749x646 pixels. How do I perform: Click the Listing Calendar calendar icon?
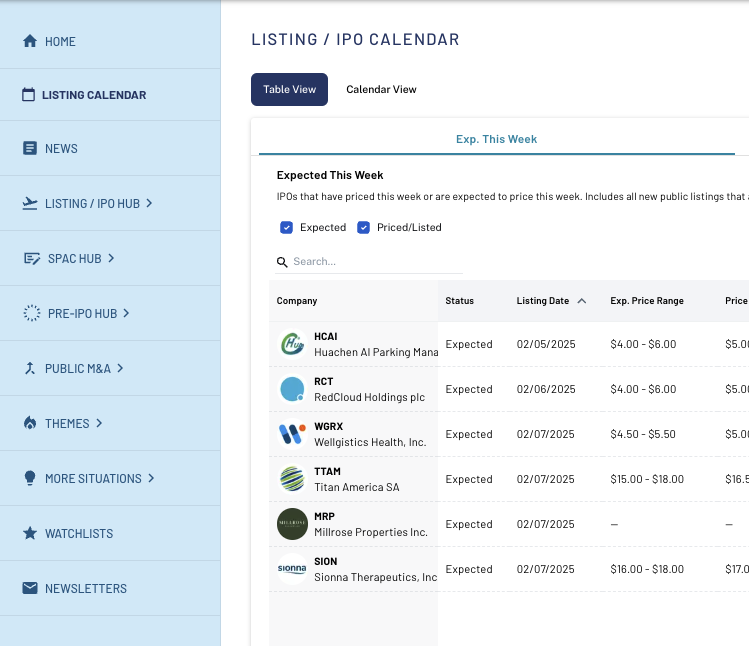pos(29,95)
